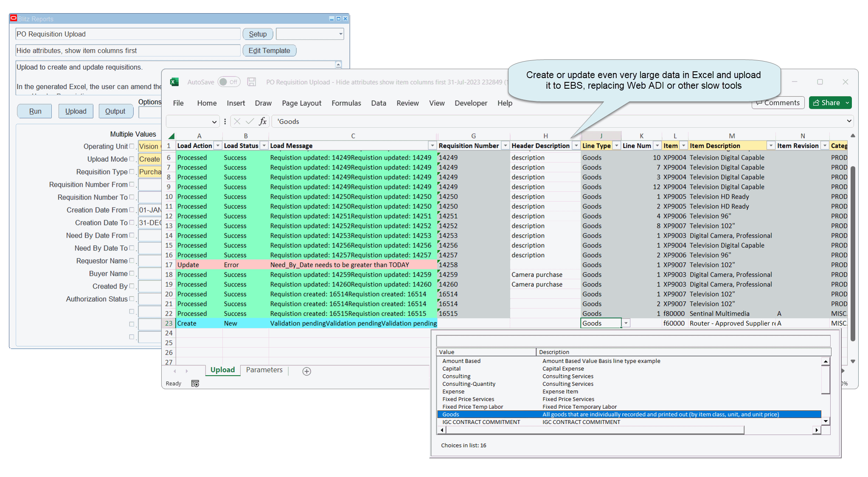Click the Run button in Blitz Reports
Viewport: 868px width, 477px height.
click(x=35, y=111)
